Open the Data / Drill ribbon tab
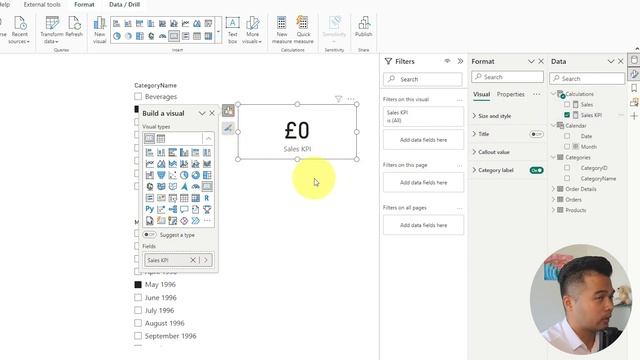The width and height of the screenshot is (640, 360). pos(124,4)
